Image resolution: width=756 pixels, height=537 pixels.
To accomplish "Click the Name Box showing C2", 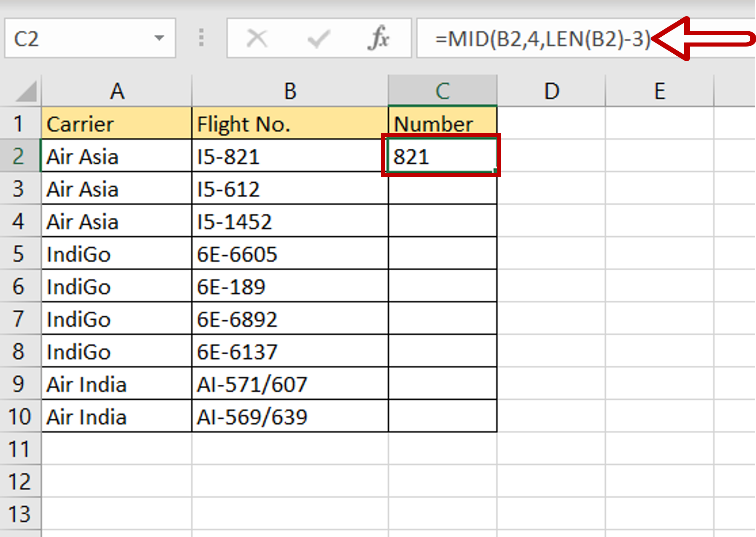I will [90, 38].
